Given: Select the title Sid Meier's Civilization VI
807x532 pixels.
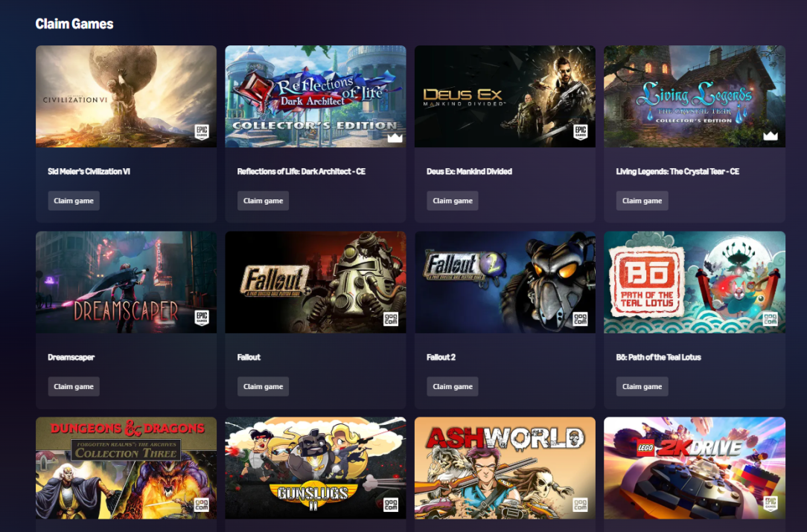Looking at the screenshot, I should click(x=89, y=171).
